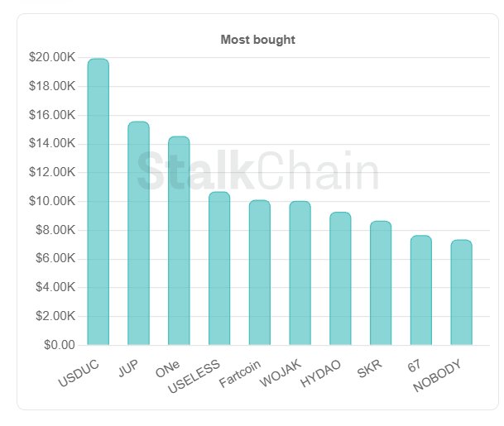504x426 pixels.
Task: Click the WOJAK x-axis label
Action: (282, 372)
